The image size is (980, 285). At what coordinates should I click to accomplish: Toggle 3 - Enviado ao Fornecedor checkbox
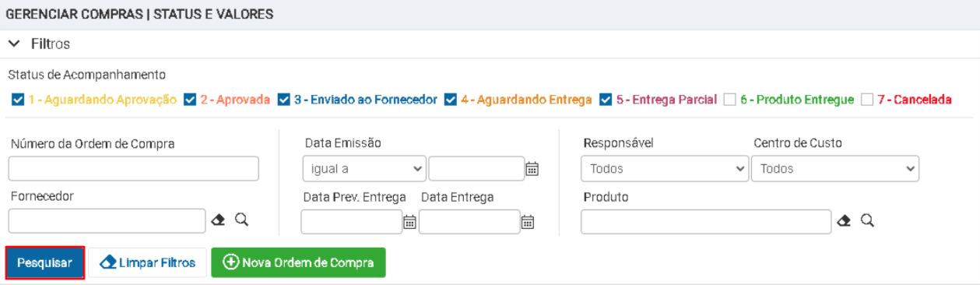[x=285, y=100]
